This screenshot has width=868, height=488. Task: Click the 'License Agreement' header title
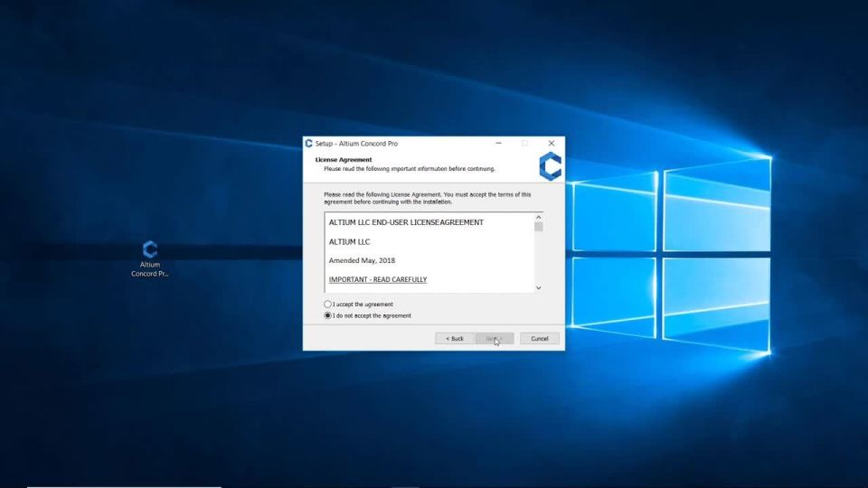(x=344, y=160)
